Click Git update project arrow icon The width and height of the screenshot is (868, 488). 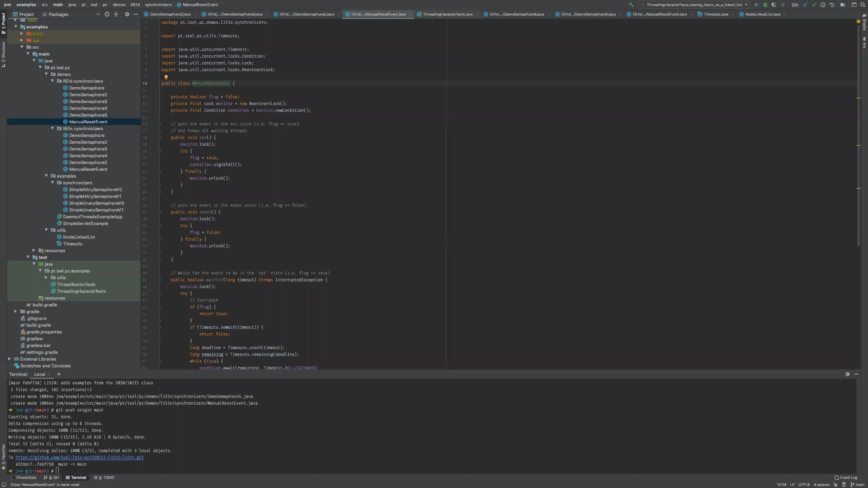(805, 5)
